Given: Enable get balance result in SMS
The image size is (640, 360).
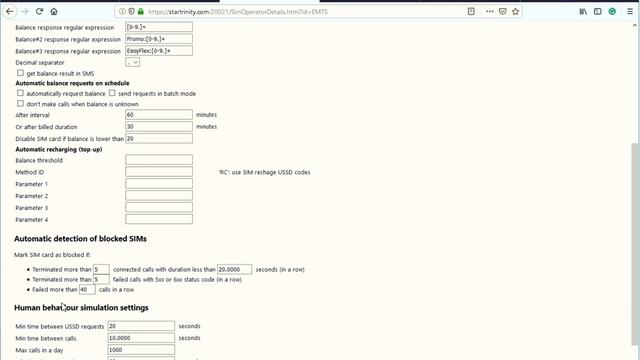Looking at the screenshot, I should coord(20,73).
